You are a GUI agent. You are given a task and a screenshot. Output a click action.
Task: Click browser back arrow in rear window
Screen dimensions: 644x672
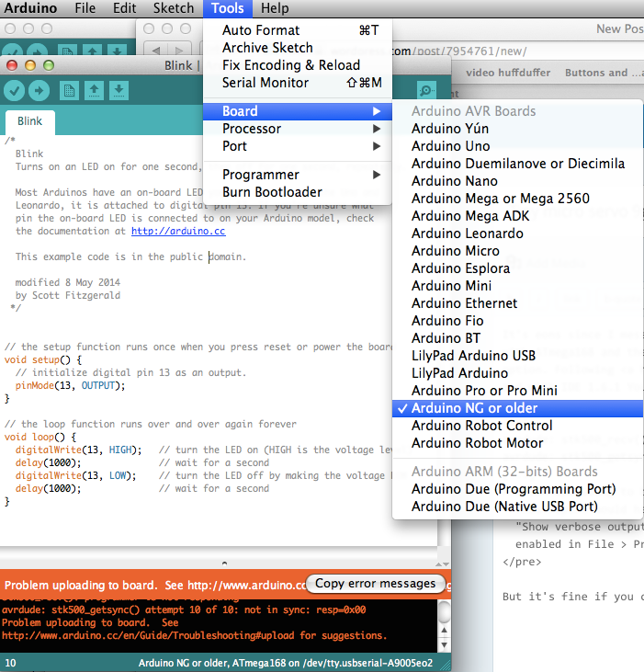click(x=156, y=51)
